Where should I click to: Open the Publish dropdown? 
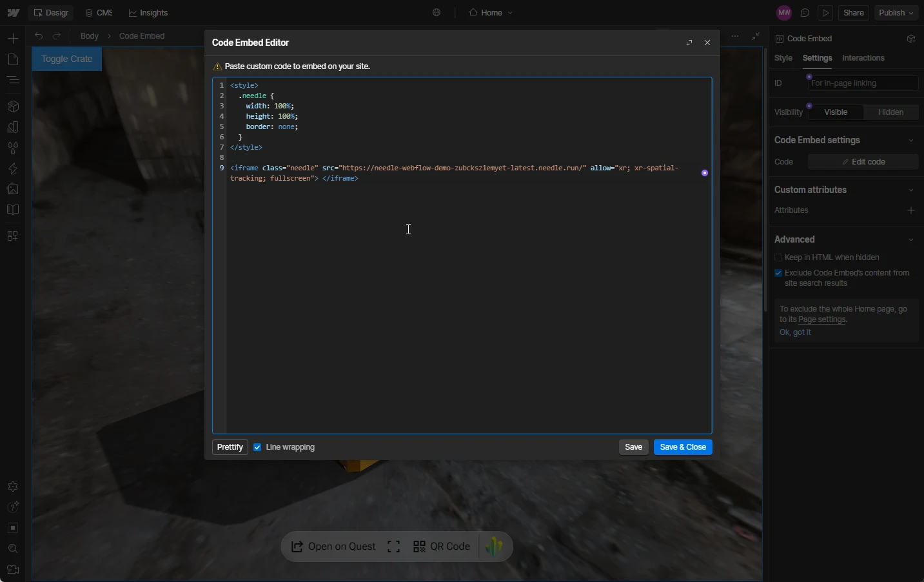click(897, 13)
